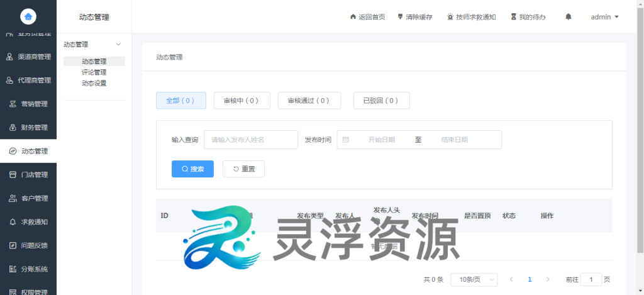The width and height of the screenshot is (644, 295).
Task: Click the 返回首页 link
Action: [372, 17]
